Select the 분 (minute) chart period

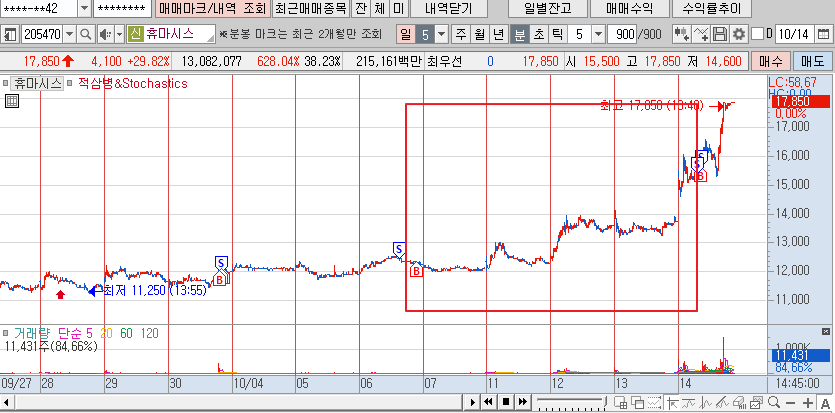(519, 35)
